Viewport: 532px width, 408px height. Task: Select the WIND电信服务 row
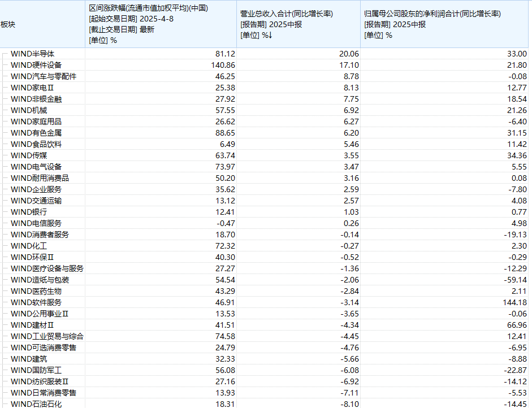(36, 223)
